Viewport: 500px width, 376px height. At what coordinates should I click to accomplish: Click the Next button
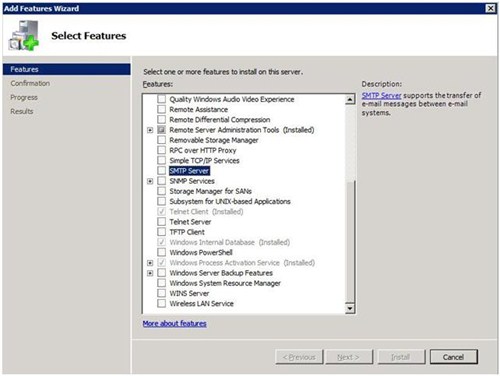[x=349, y=357]
